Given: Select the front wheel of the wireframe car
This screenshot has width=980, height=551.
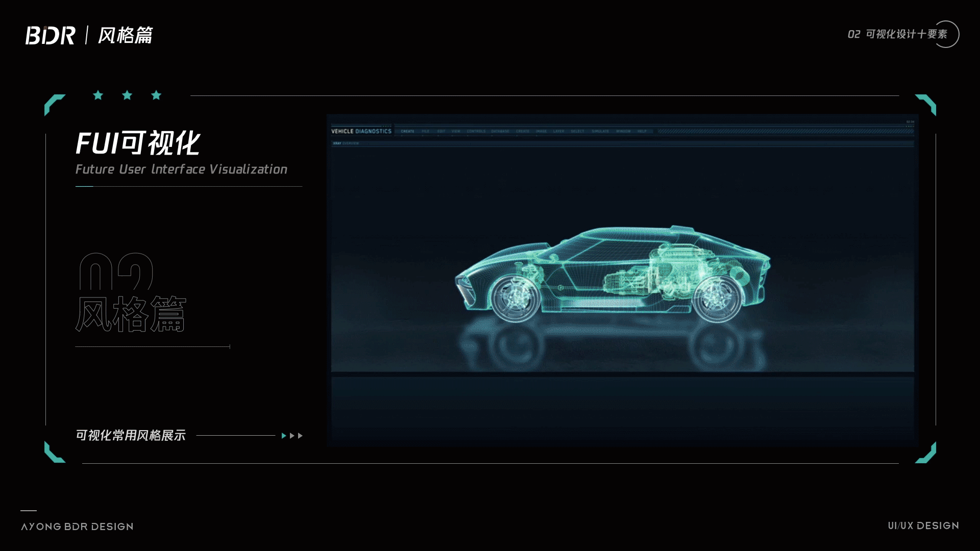Looking at the screenshot, I should 515,298.
